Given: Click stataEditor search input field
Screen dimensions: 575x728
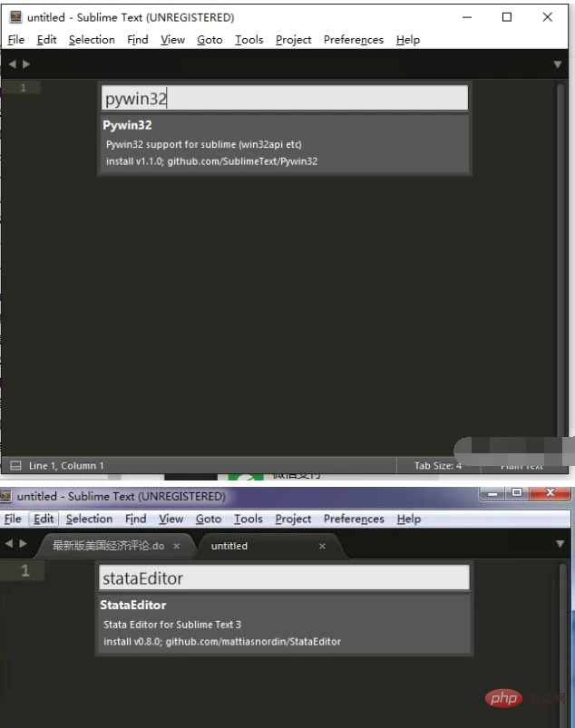Looking at the screenshot, I should 284,578.
